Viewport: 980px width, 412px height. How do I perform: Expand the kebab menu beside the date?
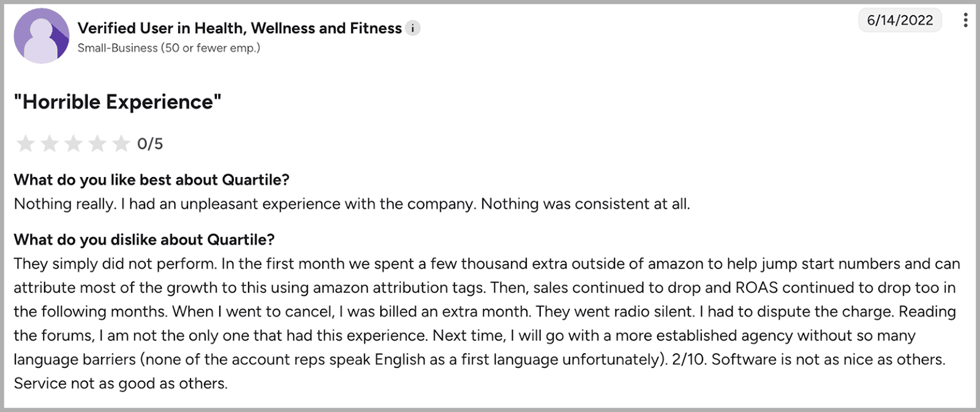(x=965, y=20)
